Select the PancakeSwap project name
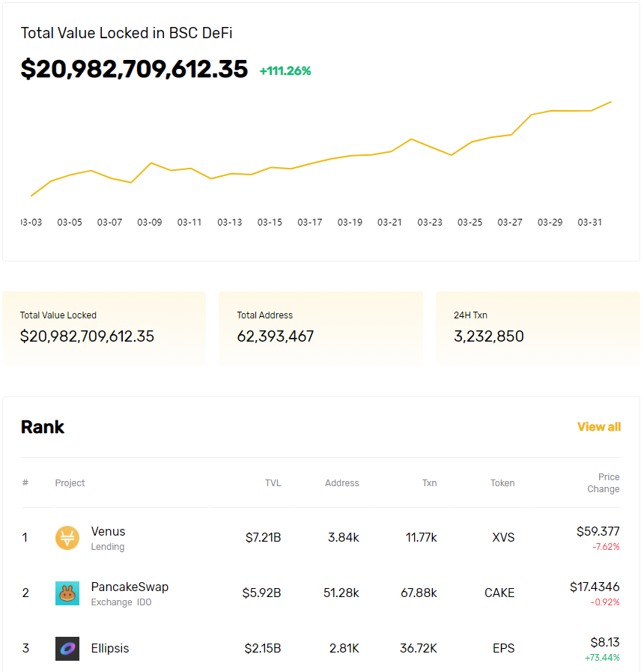The height and width of the screenshot is (672, 644). 130,587
